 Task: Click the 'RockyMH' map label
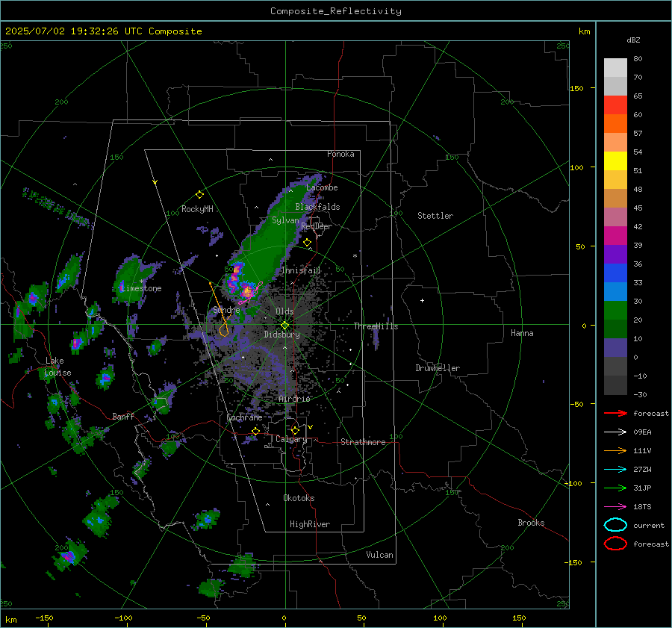tap(197, 209)
